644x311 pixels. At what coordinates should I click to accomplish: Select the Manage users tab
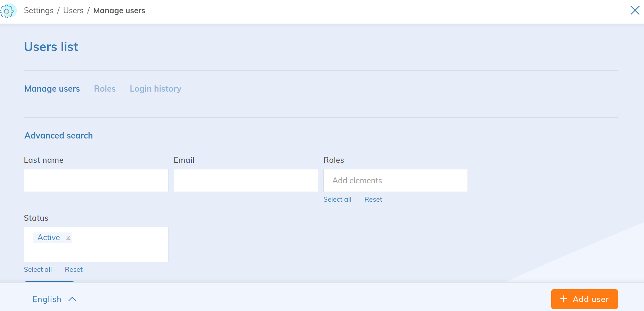point(52,89)
